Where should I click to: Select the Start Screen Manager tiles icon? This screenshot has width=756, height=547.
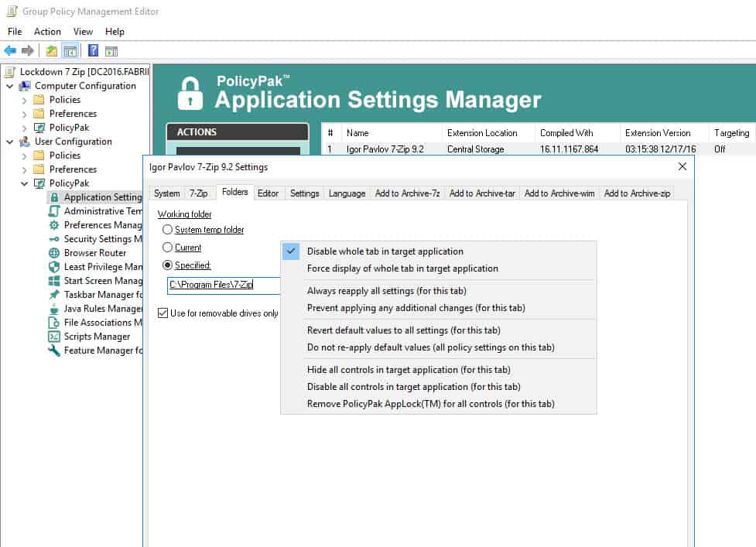[x=54, y=281]
